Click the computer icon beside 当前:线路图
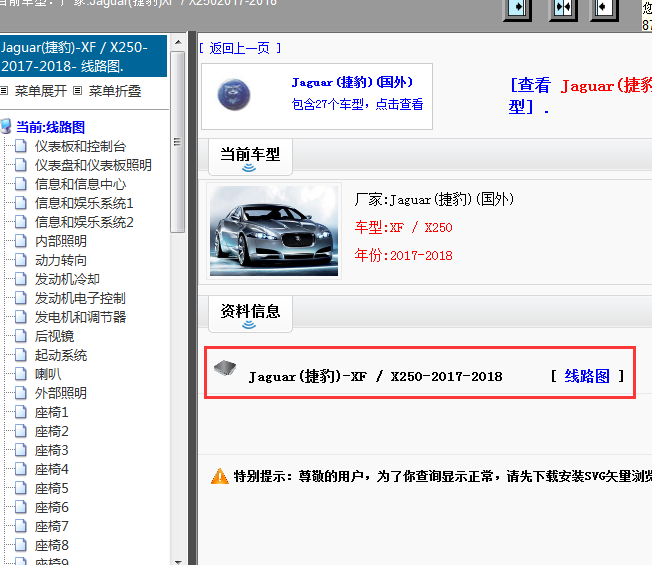The width and height of the screenshot is (652, 565). pyautogui.click(x=6, y=126)
